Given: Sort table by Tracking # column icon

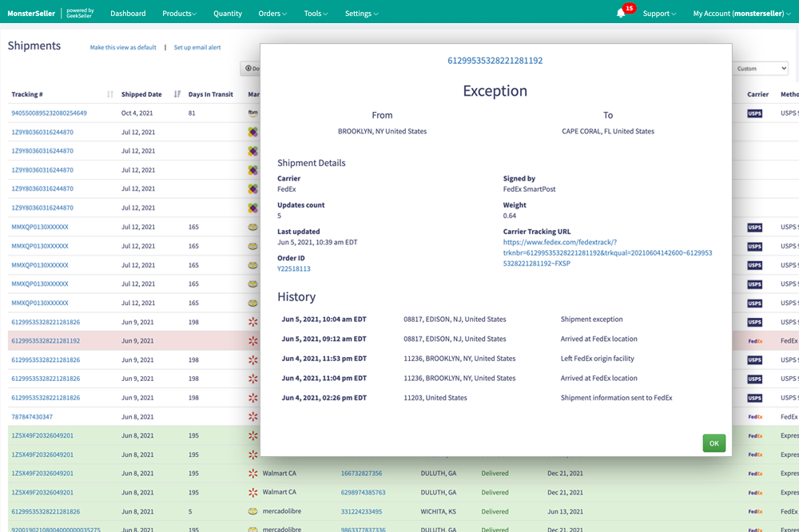Looking at the screenshot, I should [110, 94].
